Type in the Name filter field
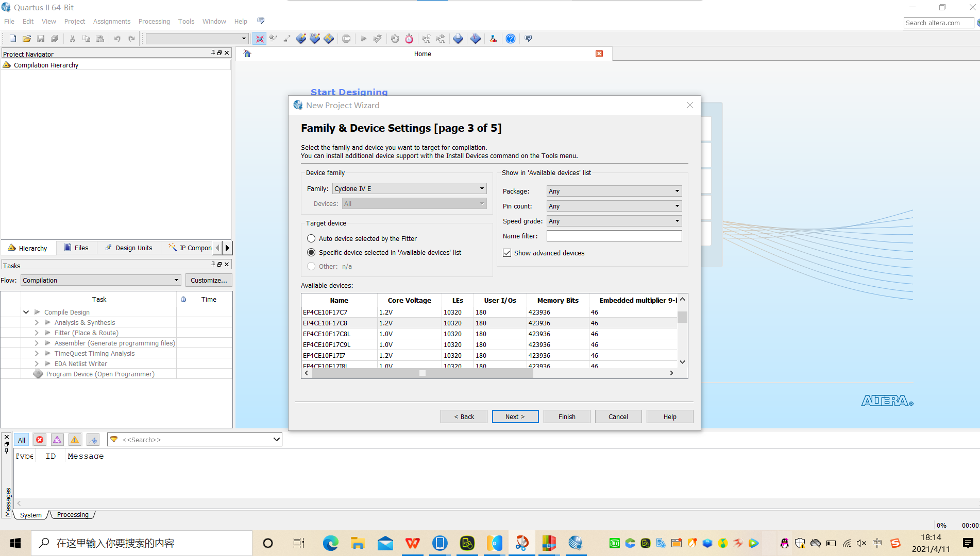This screenshot has height=556, width=980. [614, 235]
